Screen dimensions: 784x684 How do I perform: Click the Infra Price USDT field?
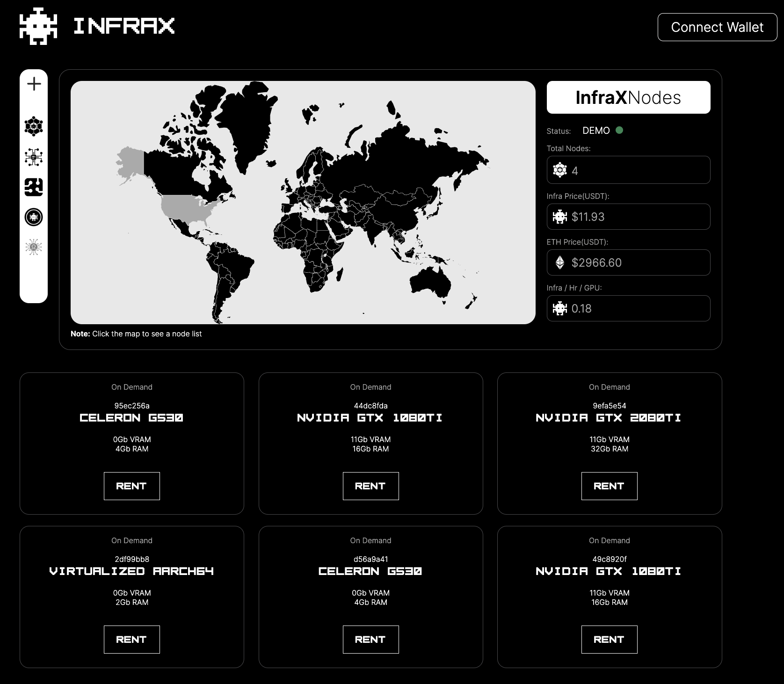coord(628,217)
